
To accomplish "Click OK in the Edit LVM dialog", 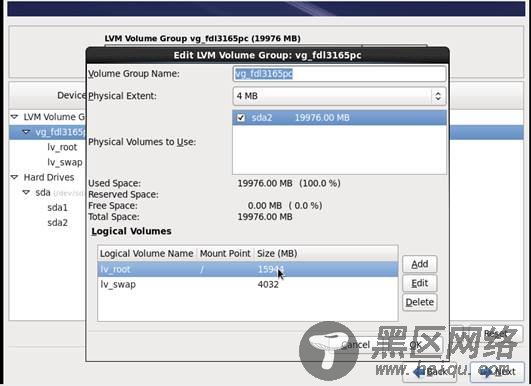I will pyautogui.click(x=415, y=345).
